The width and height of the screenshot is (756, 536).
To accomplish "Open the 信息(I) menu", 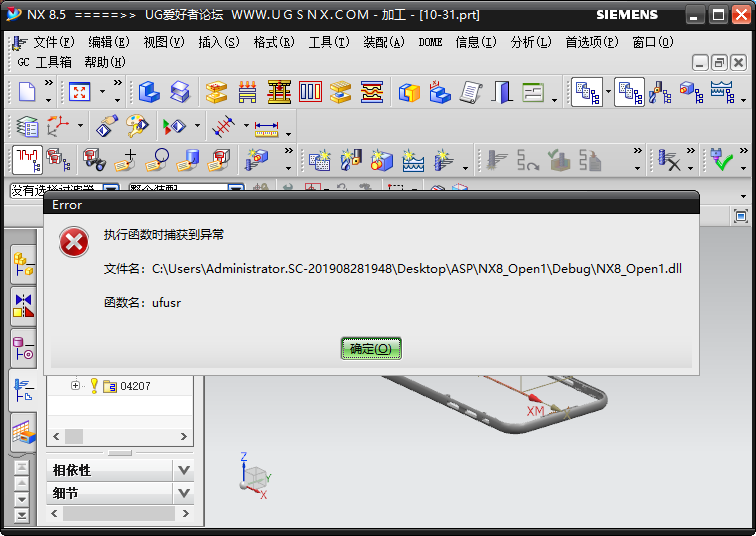I will coord(476,42).
